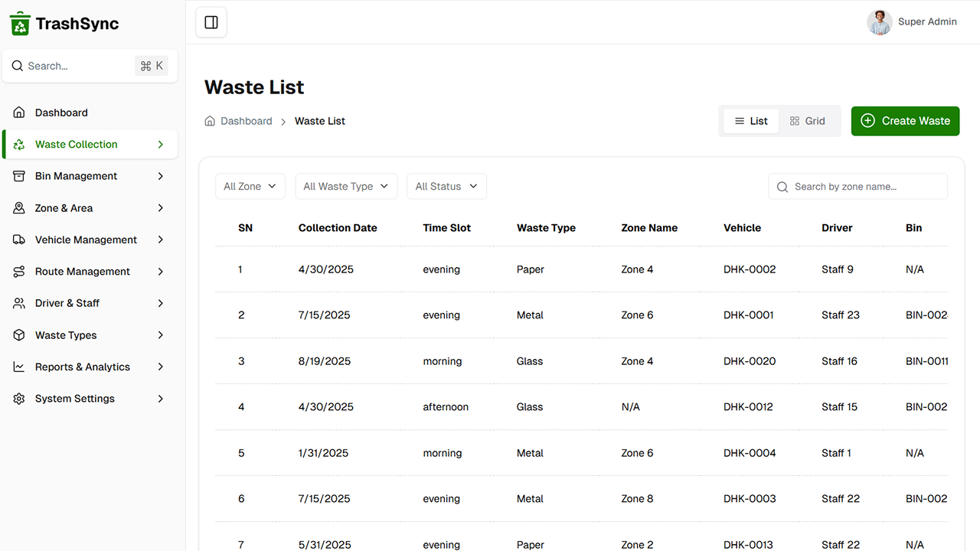
Task: Toggle the sidebar collapse button
Action: (x=211, y=22)
